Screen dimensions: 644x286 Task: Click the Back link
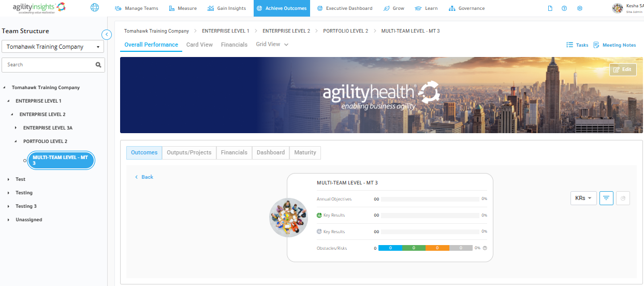coord(144,177)
